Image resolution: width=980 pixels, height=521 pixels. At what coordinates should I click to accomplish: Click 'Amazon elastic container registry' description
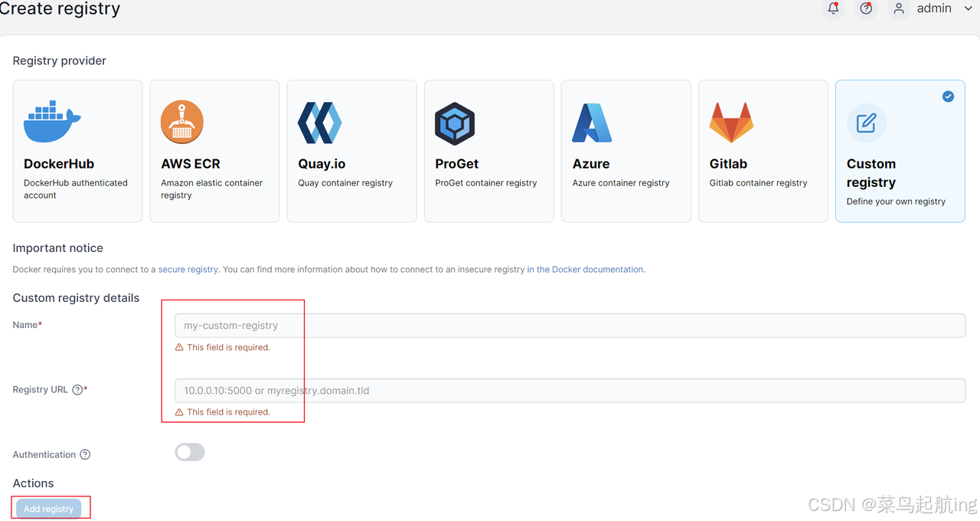[212, 189]
